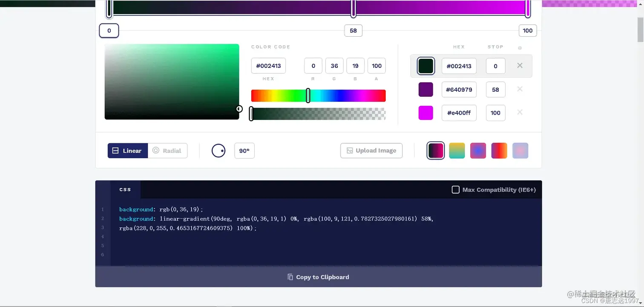Click the 58 position label under gradient bar
Viewport: 644px width, 307px height.
(353, 31)
